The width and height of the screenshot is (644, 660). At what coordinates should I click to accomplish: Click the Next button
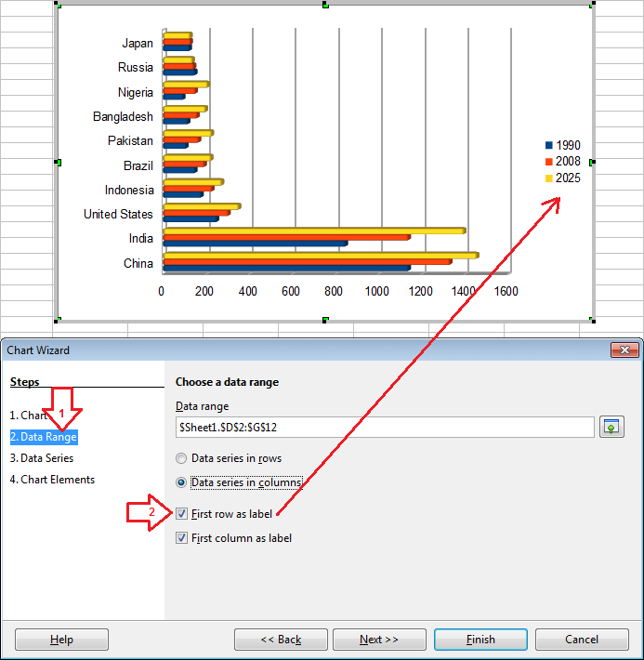tap(379, 640)
